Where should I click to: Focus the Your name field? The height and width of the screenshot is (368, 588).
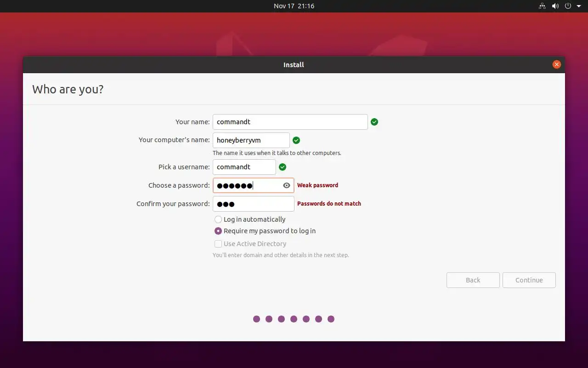tap(290, 122)
